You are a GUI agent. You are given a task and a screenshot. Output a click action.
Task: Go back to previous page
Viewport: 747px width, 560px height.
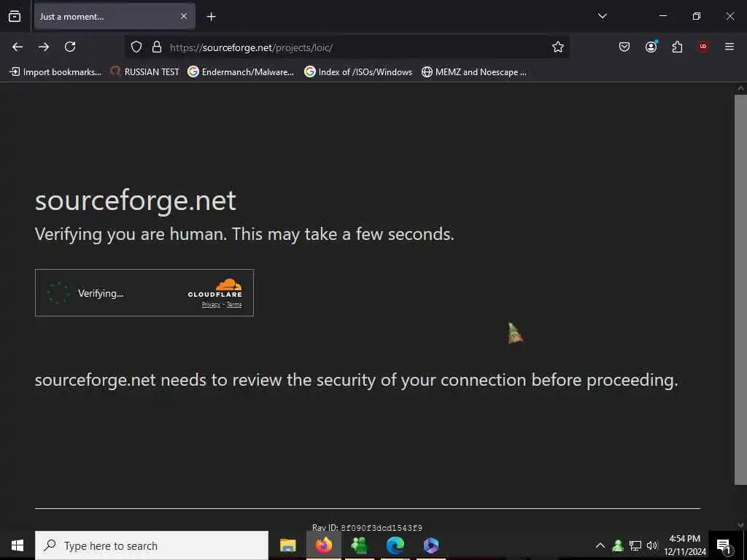tap(18, 47)
